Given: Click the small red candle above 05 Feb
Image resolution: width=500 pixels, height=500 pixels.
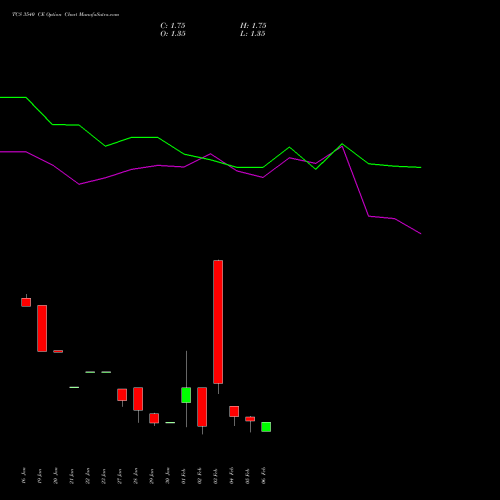Looking at the screenshot, I should (x=250, y=419).
